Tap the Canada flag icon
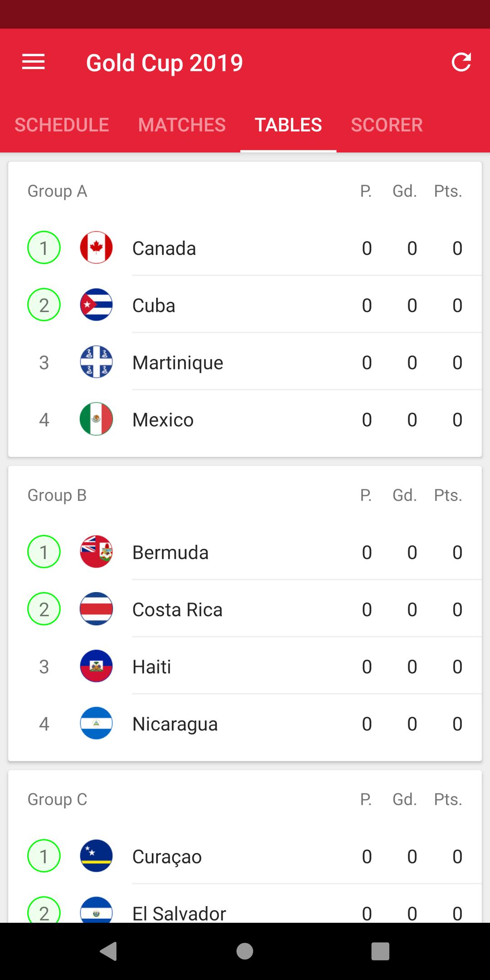Viewport: 490px width, 980px height. coord(96,248)
